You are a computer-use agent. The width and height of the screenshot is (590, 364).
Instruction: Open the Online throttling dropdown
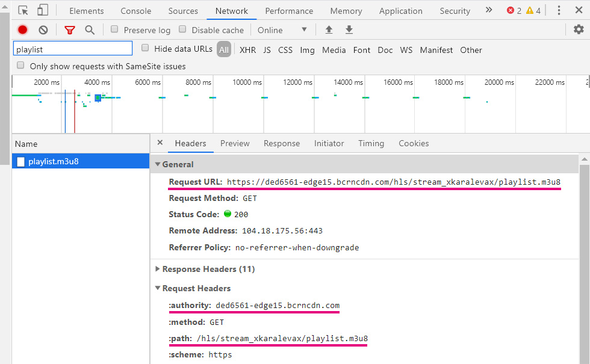pos(282,30)
